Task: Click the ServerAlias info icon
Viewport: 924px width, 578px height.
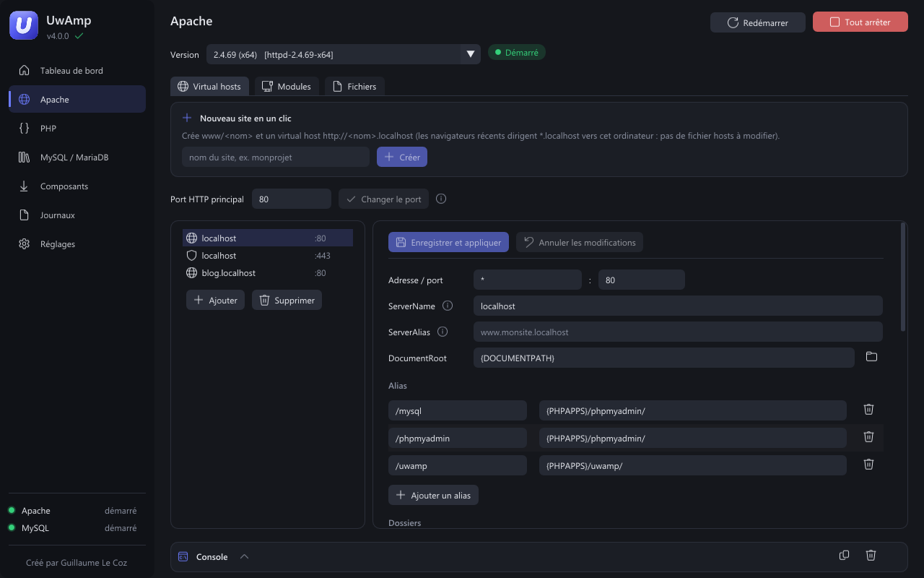Action: pos(443,332)
